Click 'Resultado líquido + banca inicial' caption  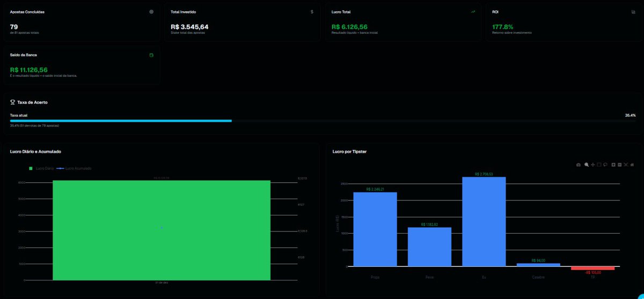pyautogui.click(x=355, y=33)
